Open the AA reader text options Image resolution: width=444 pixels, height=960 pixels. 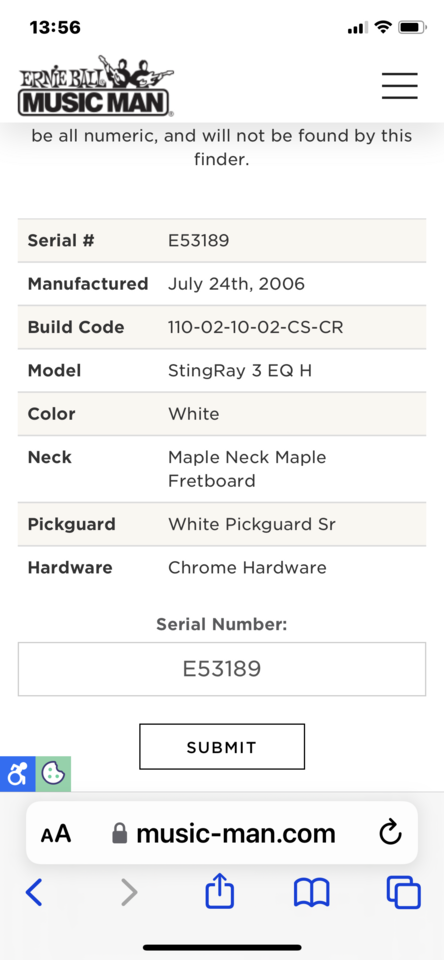click(x=56, y=834)
